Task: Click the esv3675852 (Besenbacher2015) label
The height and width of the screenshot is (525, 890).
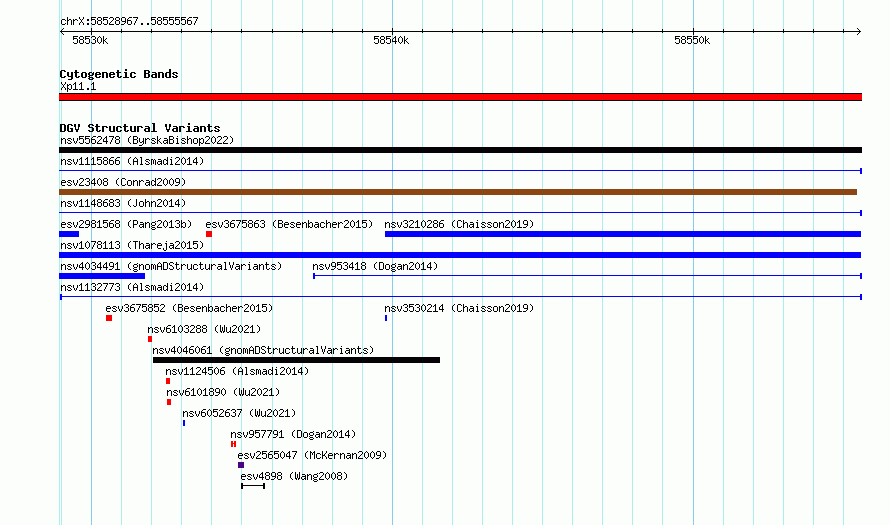Action: [189, 308]
